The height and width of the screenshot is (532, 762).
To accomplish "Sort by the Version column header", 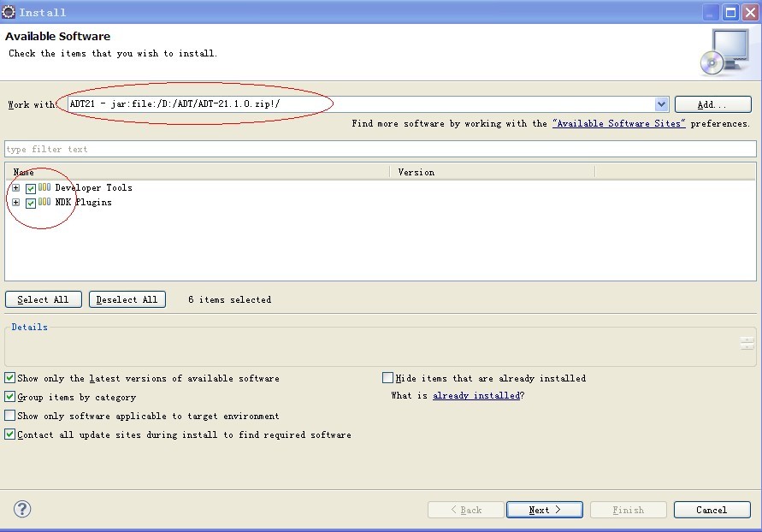I will coord(492,172).
